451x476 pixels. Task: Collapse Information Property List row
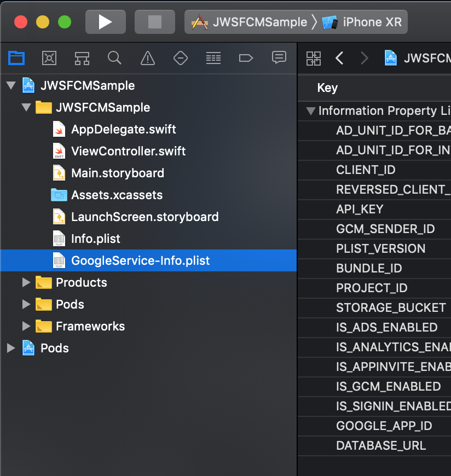[x=311, y=111]
